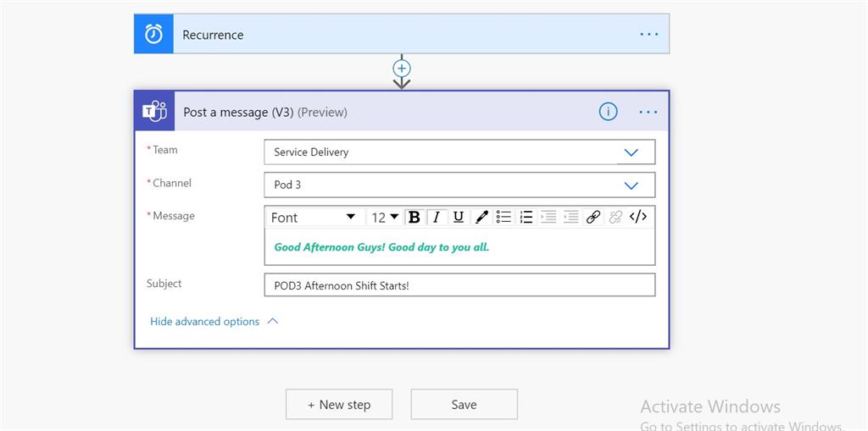Open the Recurrence step ellipsis menu
Viewport: 868px width, 431px height.
coord(648,35)
